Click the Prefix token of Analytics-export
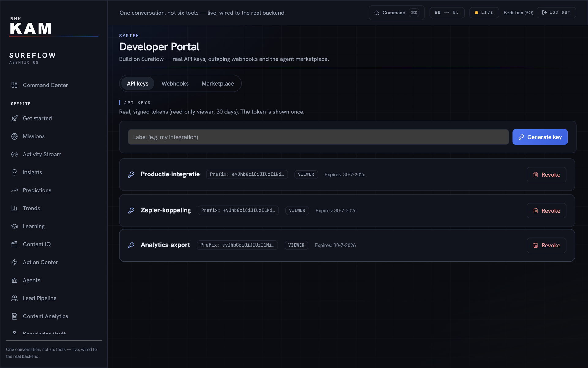 coord(237,245)
